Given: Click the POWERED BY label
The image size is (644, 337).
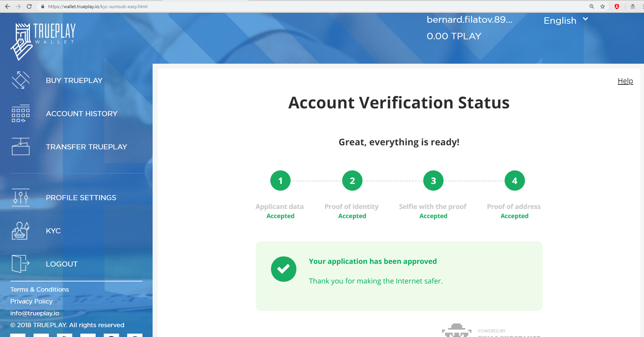Looking at the screenshot, I should 492,331.
